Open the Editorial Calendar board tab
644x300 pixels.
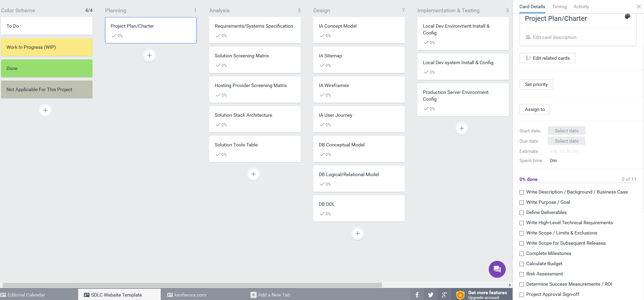click(x=26, y=295)
